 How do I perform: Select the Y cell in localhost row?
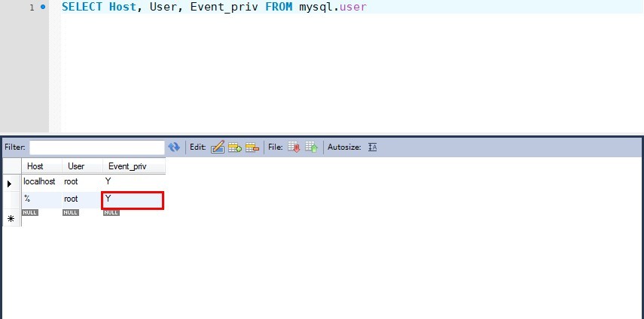[134, 181]
